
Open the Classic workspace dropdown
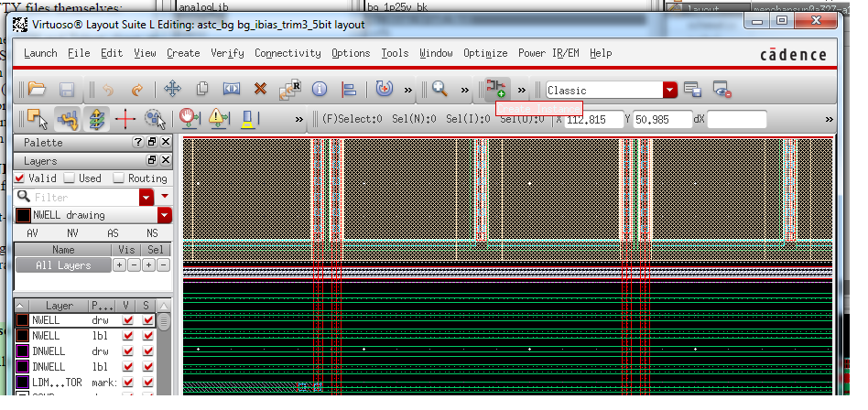tap(670, 90)
